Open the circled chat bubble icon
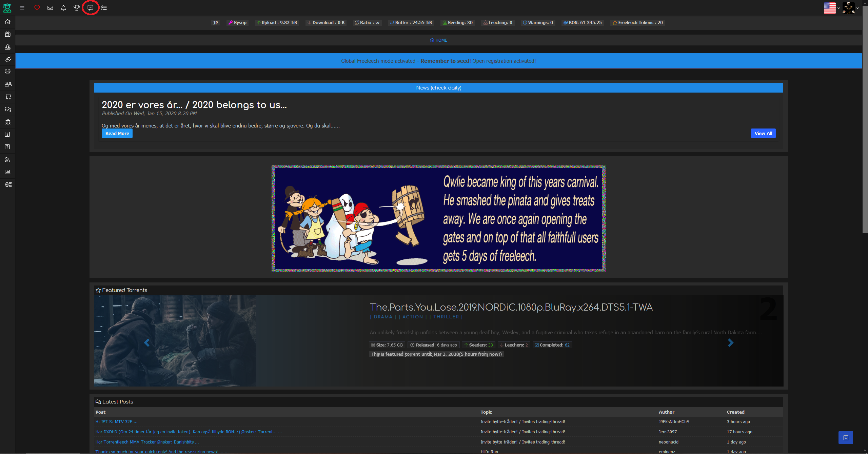 pyautogui.click(x=91, y=8)
